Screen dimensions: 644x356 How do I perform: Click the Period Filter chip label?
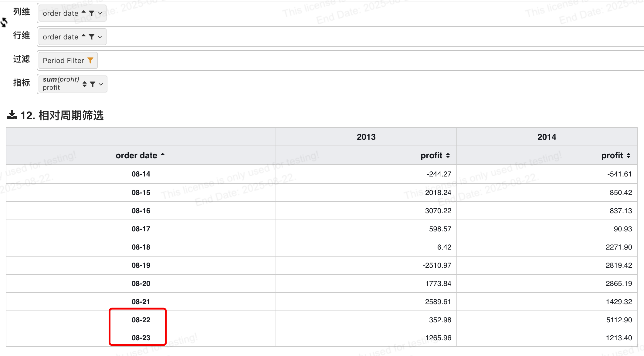(x=63, y=61)
